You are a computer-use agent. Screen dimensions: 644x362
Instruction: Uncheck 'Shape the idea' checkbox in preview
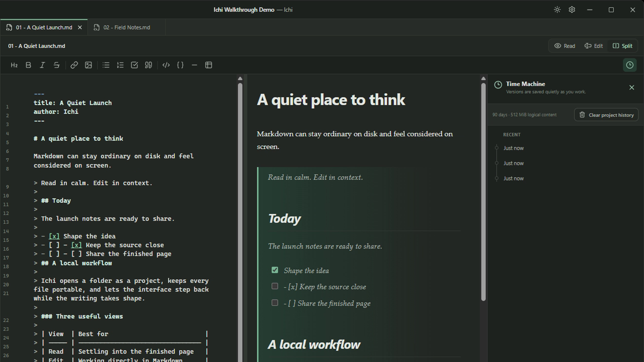point(275,270)
